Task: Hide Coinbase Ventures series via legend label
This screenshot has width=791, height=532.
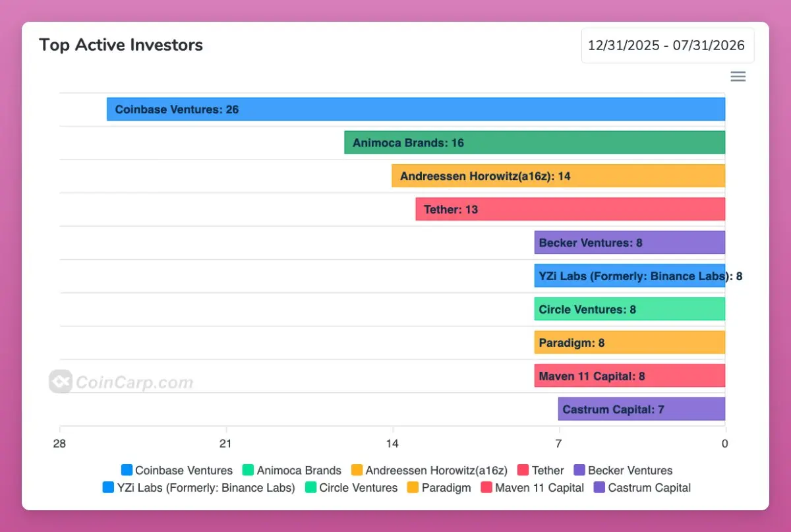Action: pos(184,471)
